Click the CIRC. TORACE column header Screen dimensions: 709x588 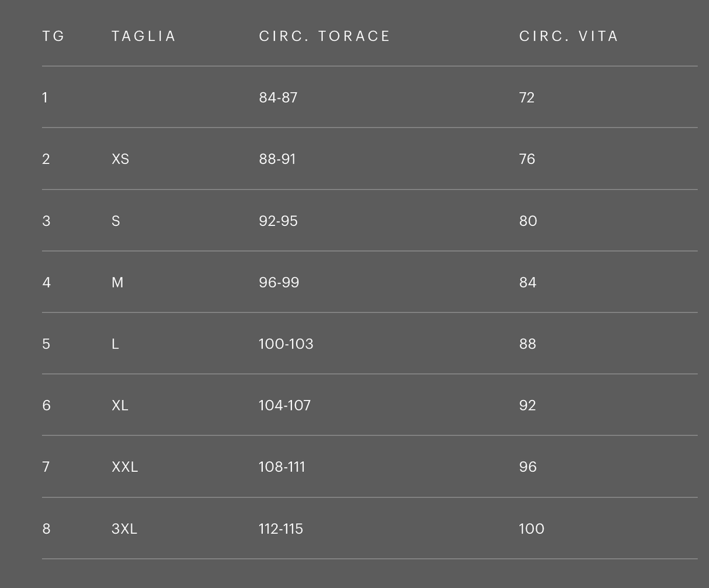tap(325, 36)
